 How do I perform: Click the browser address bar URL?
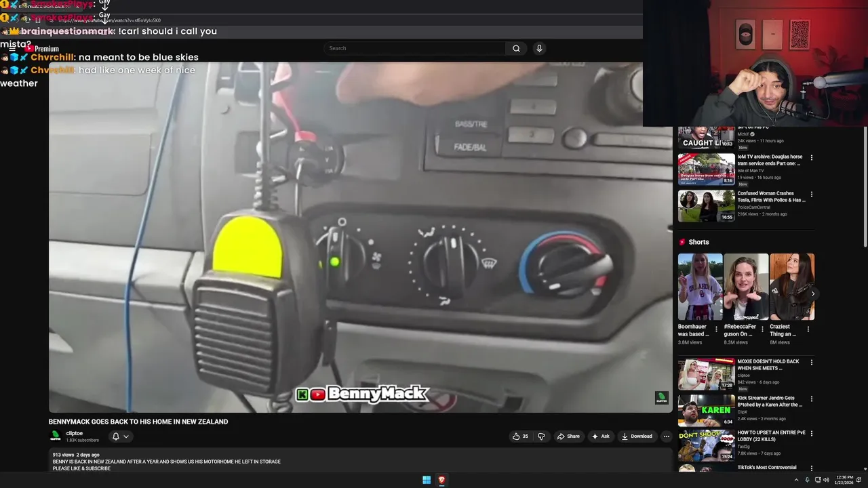(110, 20)
